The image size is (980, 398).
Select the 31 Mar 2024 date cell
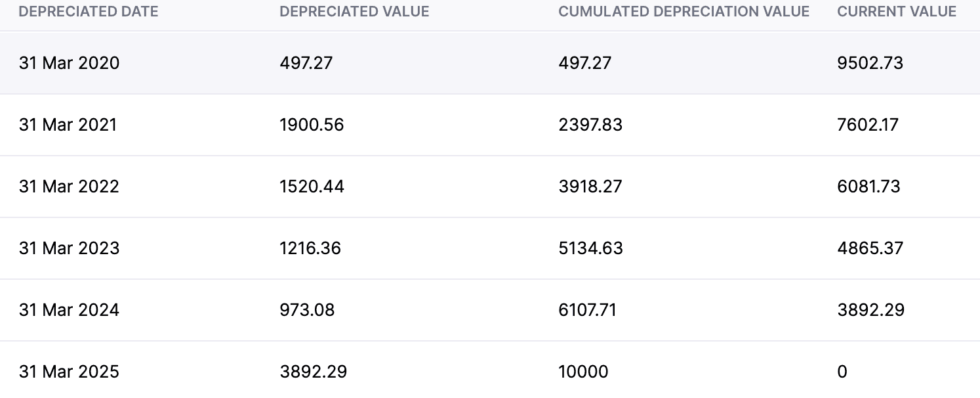coord(69,310)
